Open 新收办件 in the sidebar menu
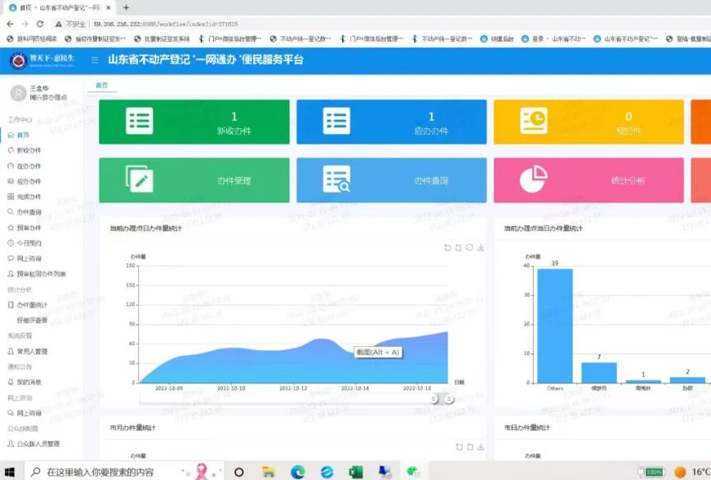Viewport: 711px width, 480px height. pos(29,150)
